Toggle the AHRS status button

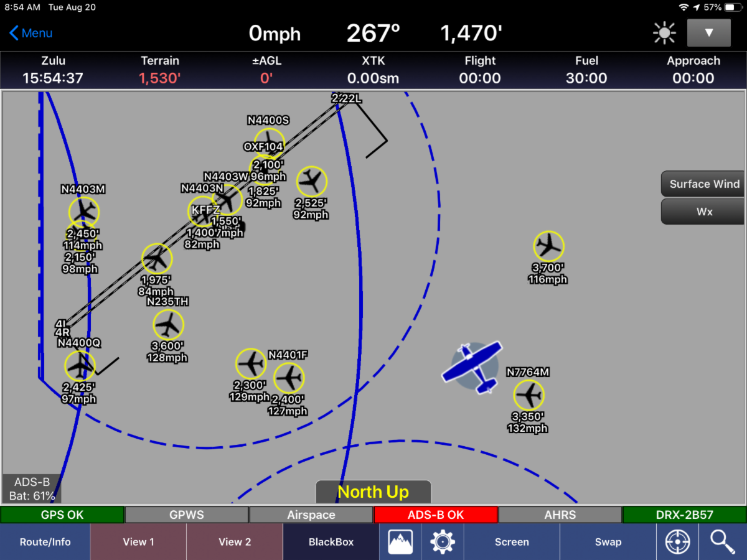click(x=560, y=515)
